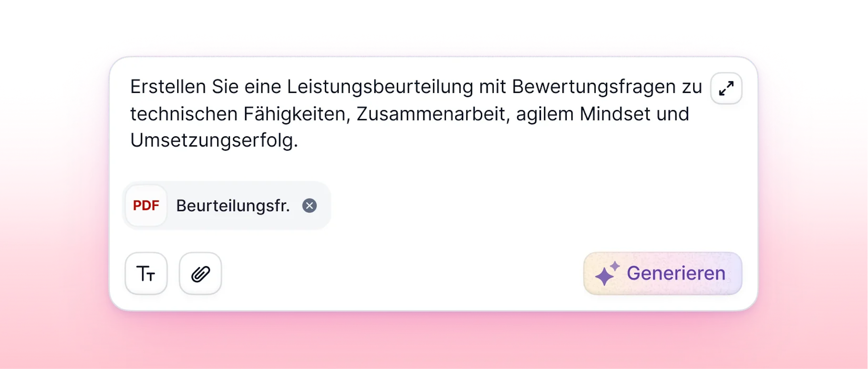This screenshot has width=868, height=369.
Task: Click the word "agilem" in the prompt
Action: pyautogui.click(x=545, y=114)
